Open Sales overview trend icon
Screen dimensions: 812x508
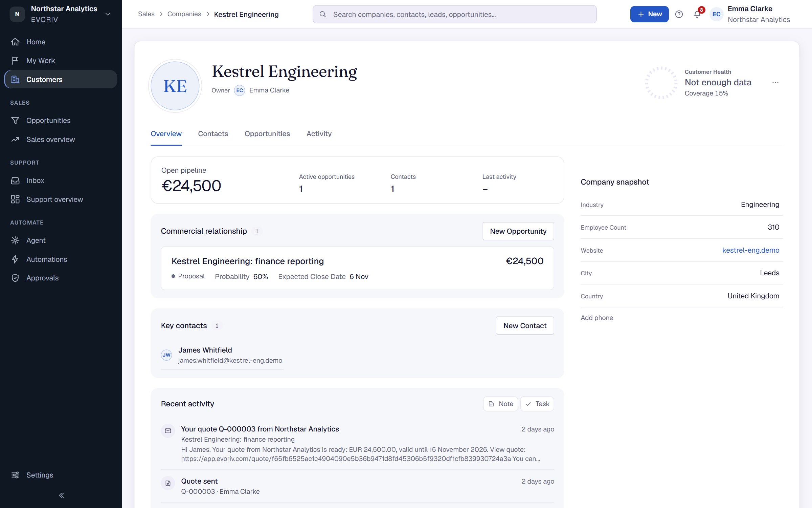[x=15, y=140]
